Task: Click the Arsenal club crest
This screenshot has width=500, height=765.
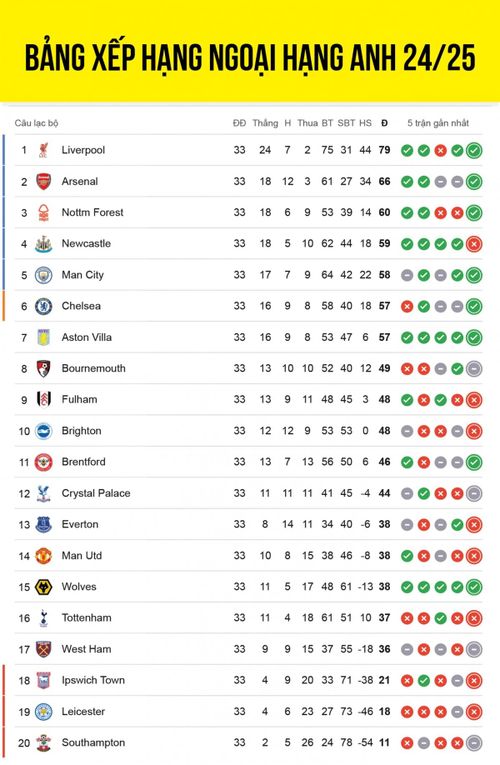Action: click(x=43, y=181)
